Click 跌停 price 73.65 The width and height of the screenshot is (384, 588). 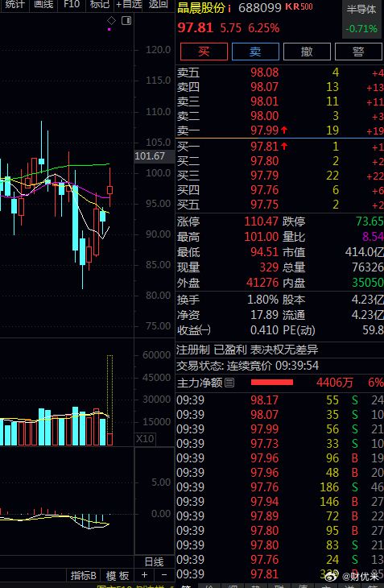[x=370, y=222]
